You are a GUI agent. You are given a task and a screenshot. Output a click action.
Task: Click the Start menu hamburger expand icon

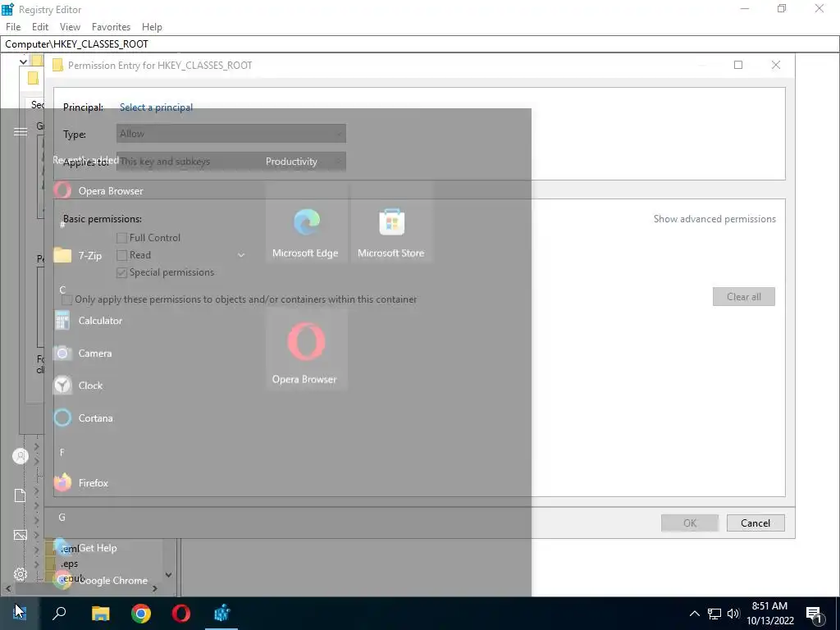point(21,132)
